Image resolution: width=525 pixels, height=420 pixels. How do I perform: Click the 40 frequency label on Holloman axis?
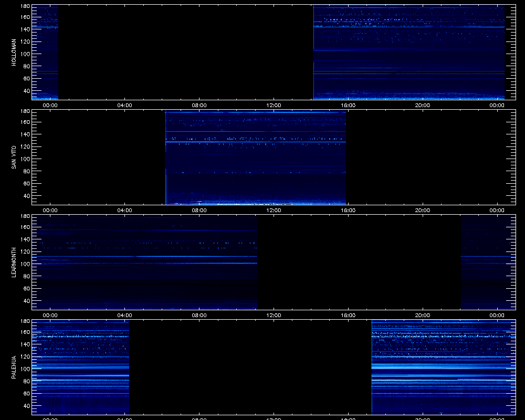[x=27, y=91]
